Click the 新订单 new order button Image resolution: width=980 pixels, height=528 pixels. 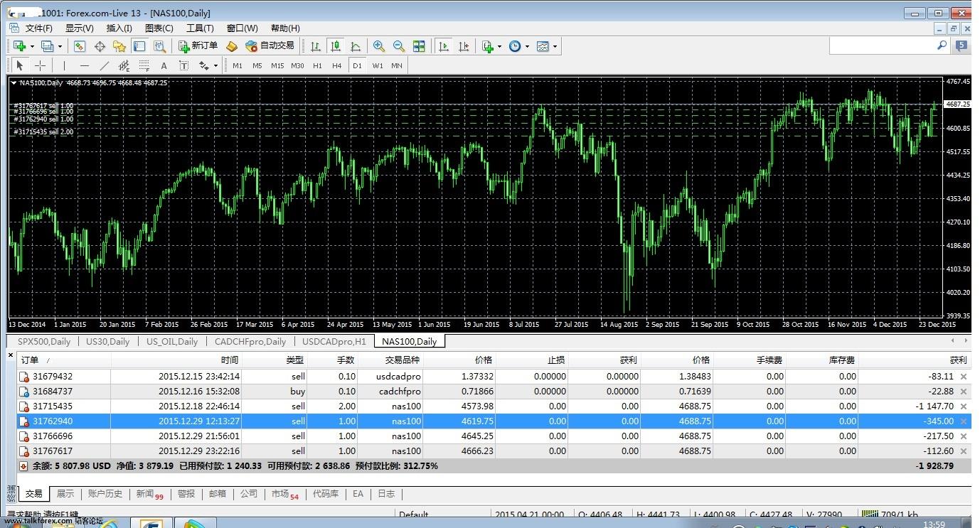coord(198,46)
